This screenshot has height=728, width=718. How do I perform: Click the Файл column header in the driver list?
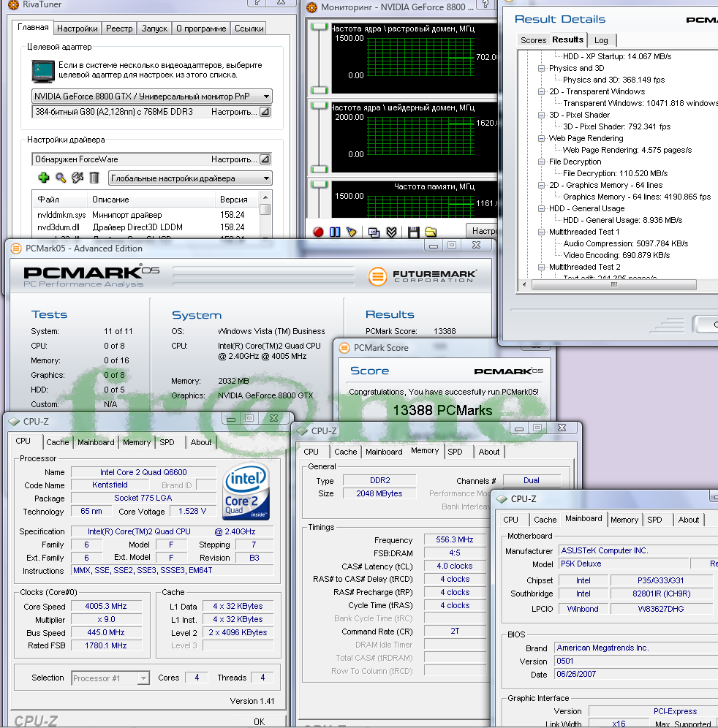[59, 200]
